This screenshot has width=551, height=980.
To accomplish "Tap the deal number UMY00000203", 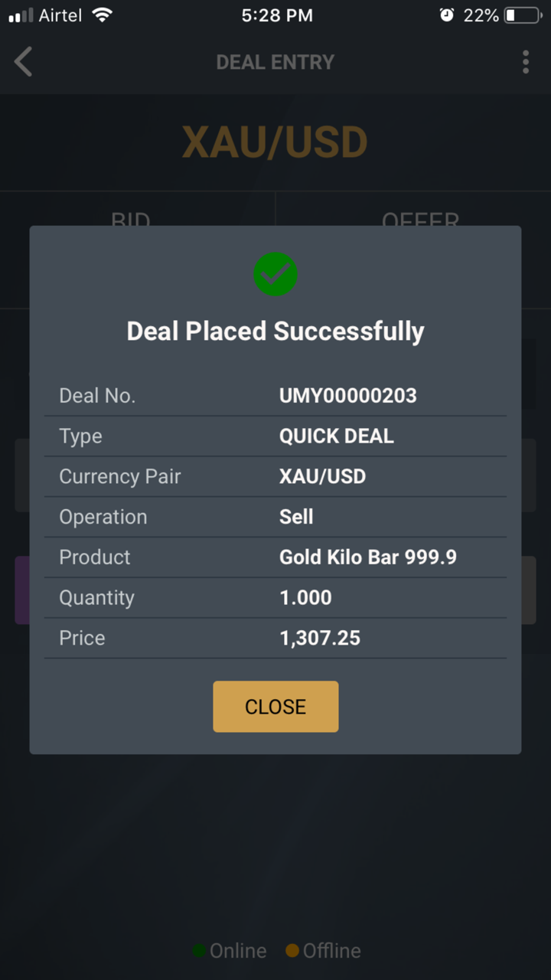I will (x=348, y=396).
